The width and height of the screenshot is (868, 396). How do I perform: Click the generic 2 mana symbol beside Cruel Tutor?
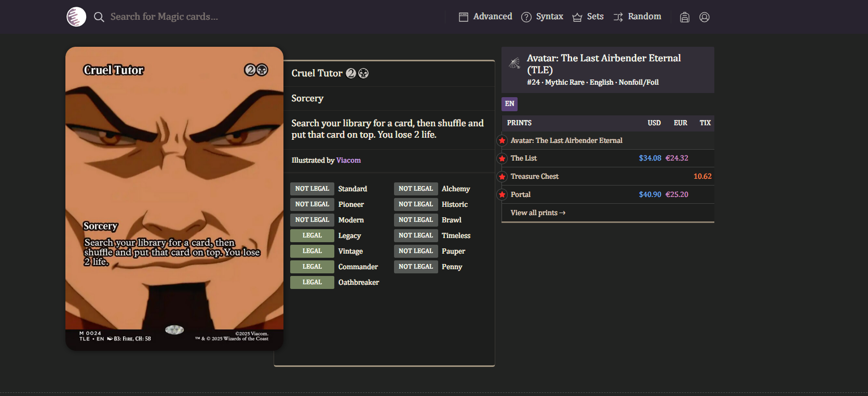pos(351,73)
